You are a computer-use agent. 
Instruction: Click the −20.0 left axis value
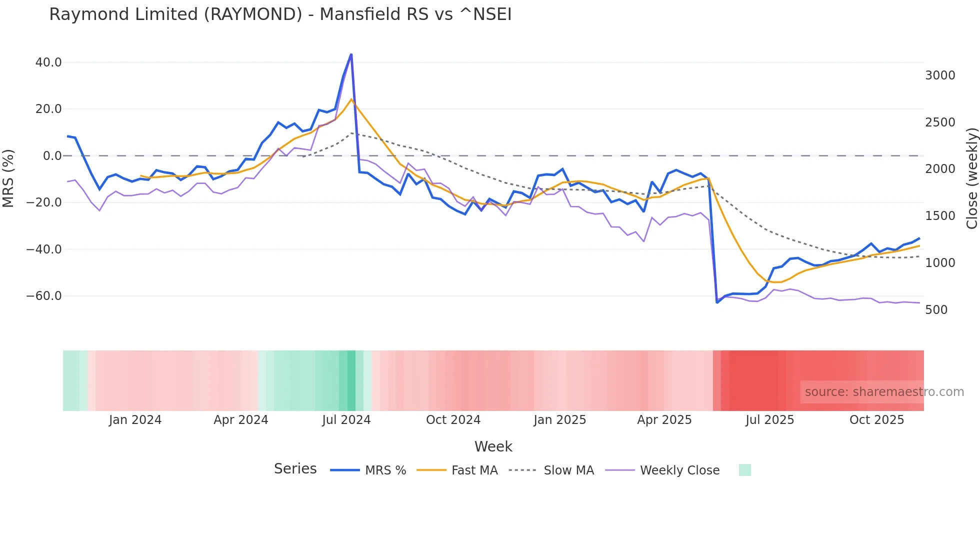coord(44,202)
